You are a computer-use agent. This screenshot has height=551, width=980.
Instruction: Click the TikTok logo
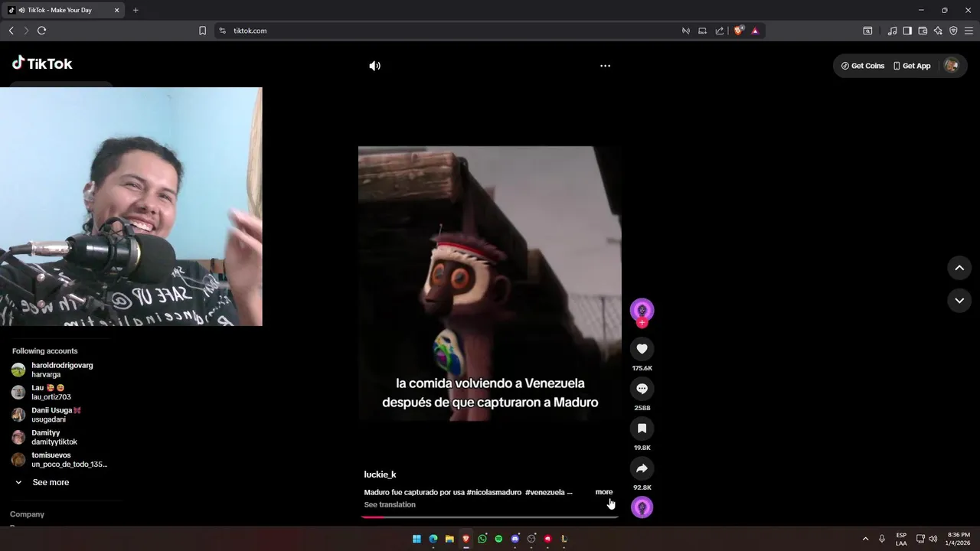pos(42,64)
